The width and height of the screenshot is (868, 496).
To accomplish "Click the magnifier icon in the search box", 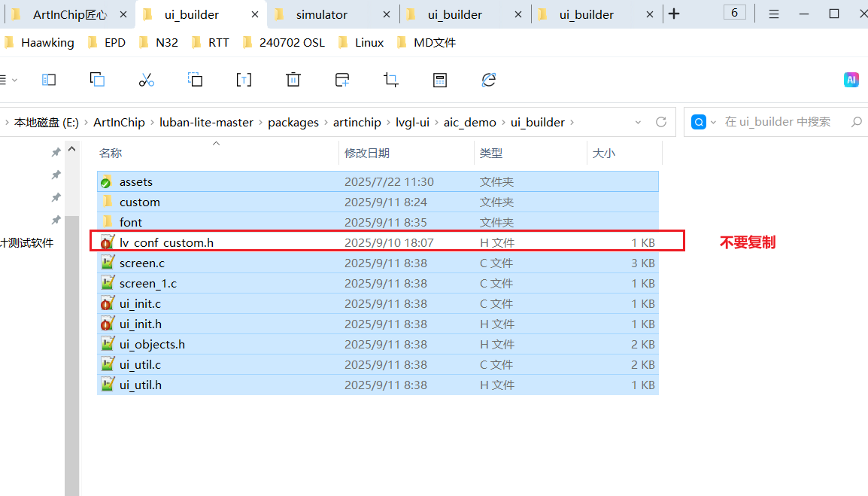I will pos(857,122).
